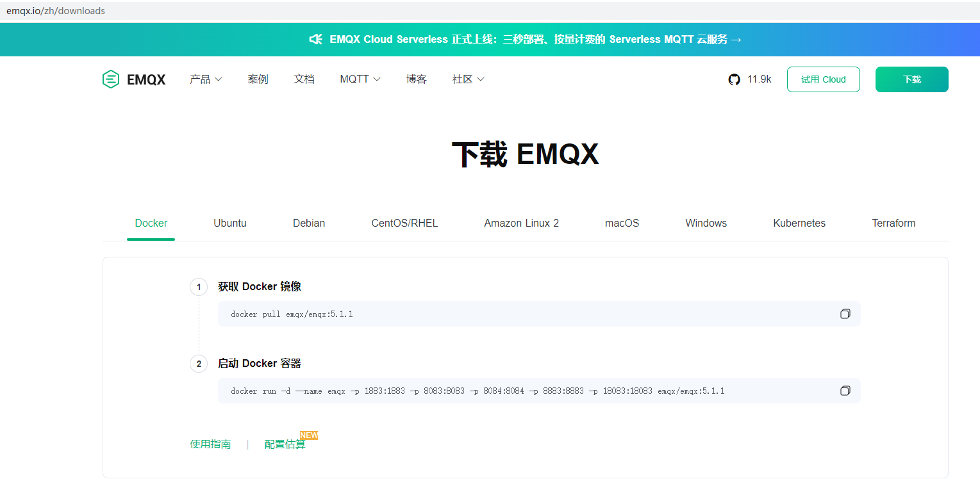Image resolution: width=980 pixels, height=495 pixels.
Task: Expand the 社区 dropdown menu
Action: point(468,79)
